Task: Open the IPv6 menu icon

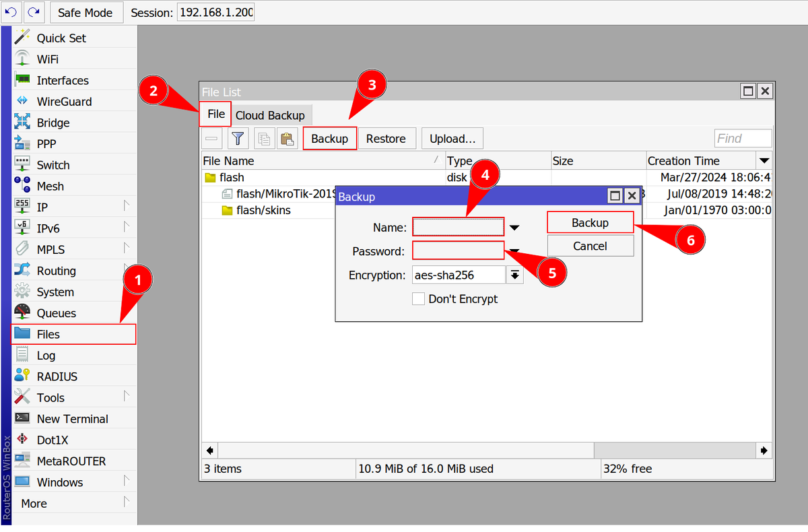Action: [23, 228]
